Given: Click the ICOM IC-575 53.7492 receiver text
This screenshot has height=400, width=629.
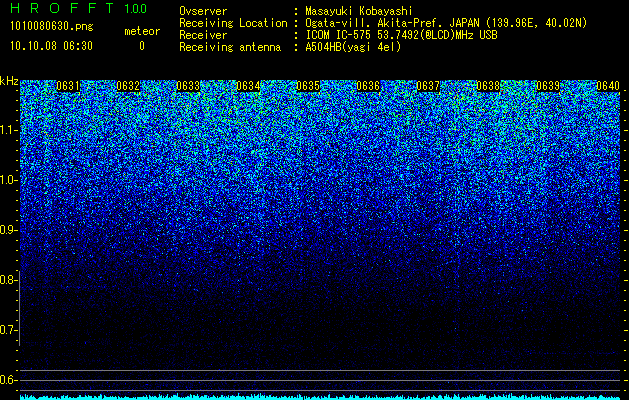Looking at the screenshot, I should 401,35.
